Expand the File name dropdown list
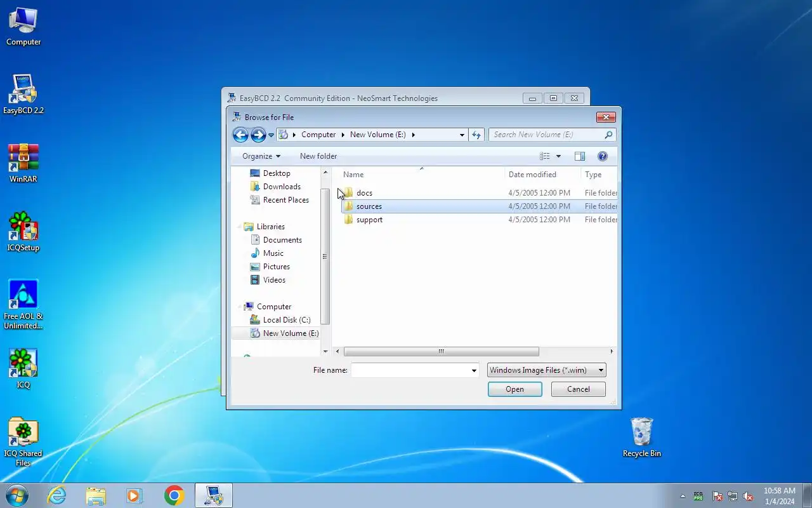The image size is (812, 508). (474, 370)
